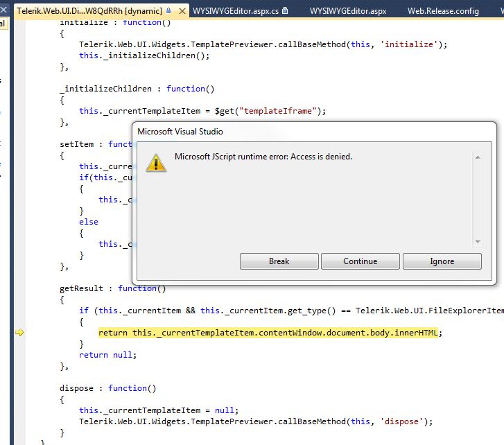Viewport: 504px width, 445px height.
Task: Click the Break button in the error dialog
Action: (279, 261)
